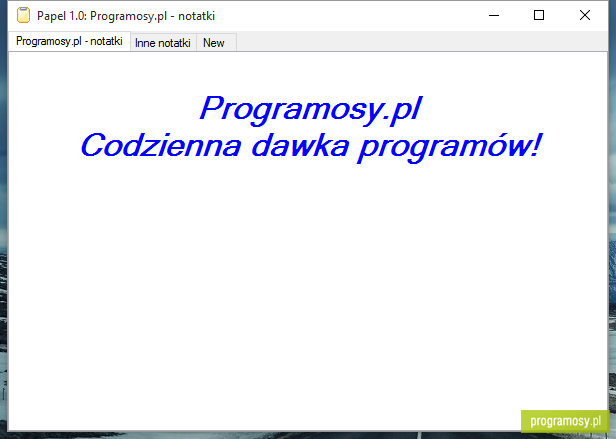Click the 'Codzienna dawka programów!' text line
This screenshot has width=616, height=439.
[x=311, y=146]
